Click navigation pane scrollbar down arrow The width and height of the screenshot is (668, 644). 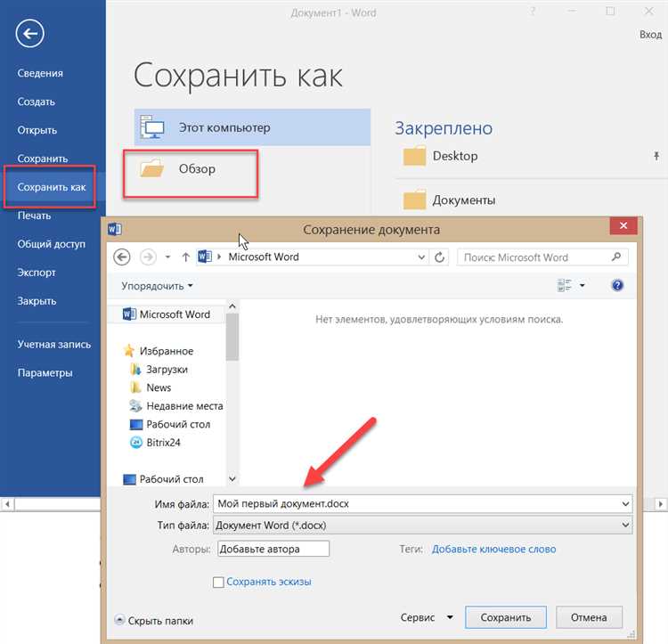[x=232, y=478]
